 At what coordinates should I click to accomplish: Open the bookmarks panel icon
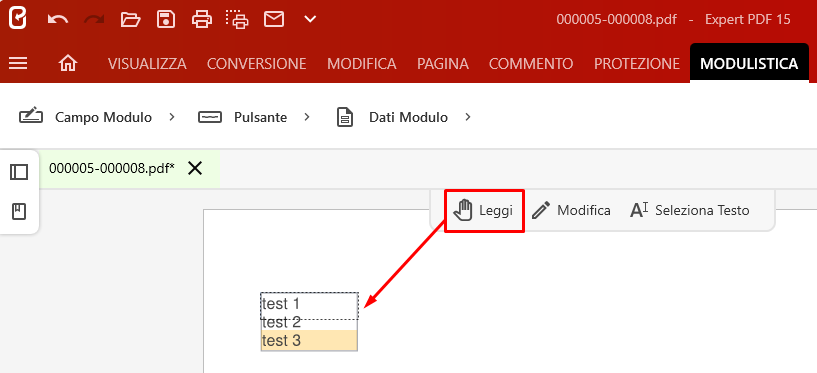19,212
